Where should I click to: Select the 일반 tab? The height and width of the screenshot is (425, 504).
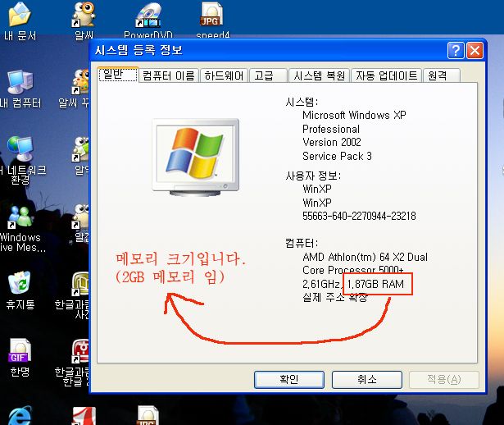coord(119,75)
